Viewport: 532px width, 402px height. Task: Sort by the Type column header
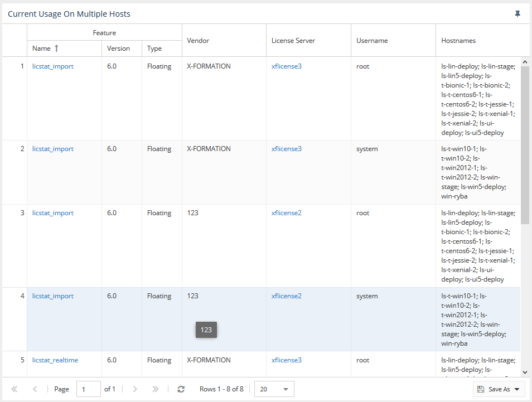[x=162, y=49]
